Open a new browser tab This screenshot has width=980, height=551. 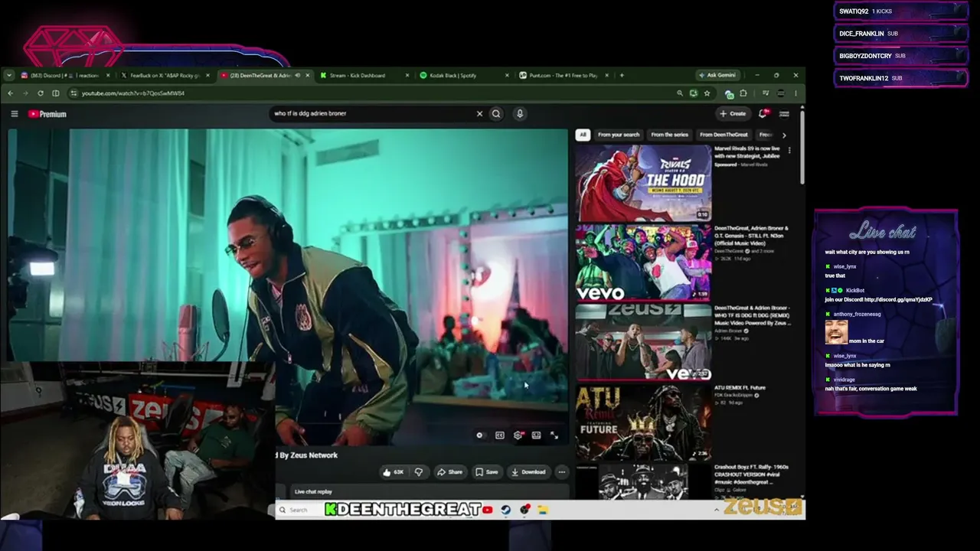click(622, 76)
